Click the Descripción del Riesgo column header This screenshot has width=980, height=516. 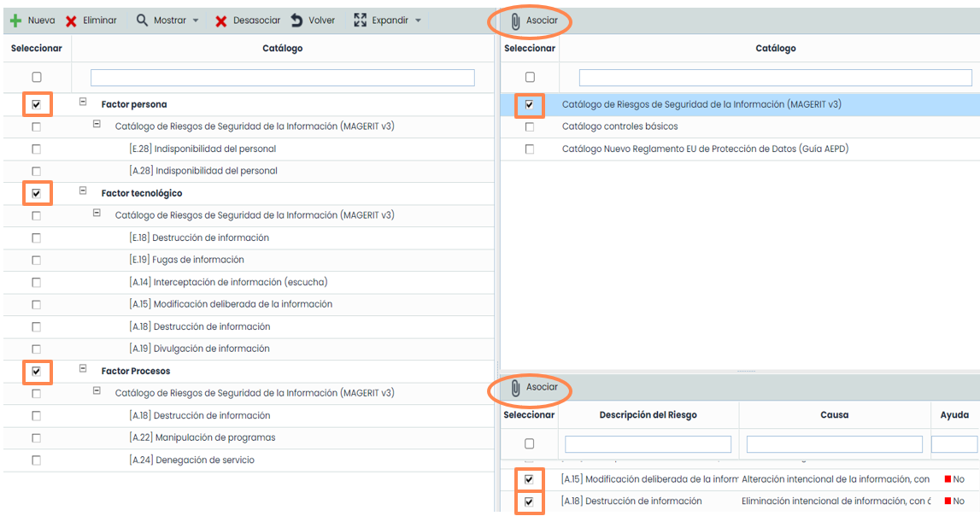pyautogui.click(x=648, y=415)
